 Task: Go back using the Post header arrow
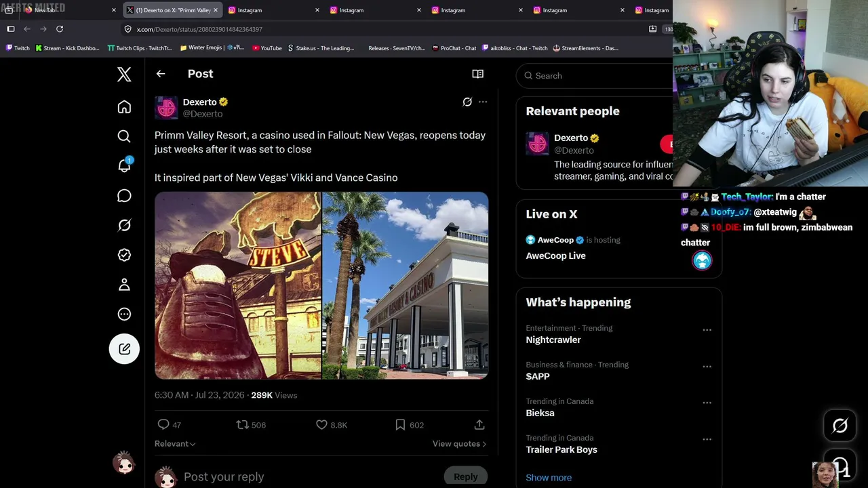pyautogui.click(x=161, y=74)
